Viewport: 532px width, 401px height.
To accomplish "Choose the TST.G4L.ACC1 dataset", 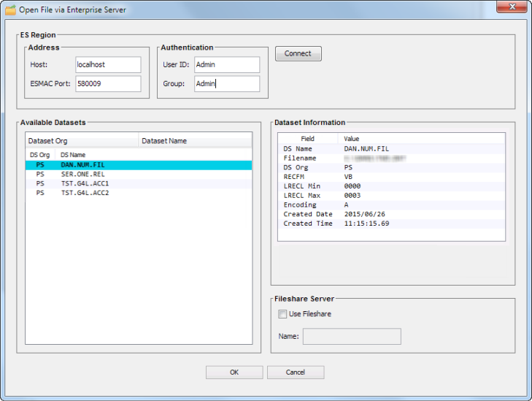I will (x=84, y=184).
